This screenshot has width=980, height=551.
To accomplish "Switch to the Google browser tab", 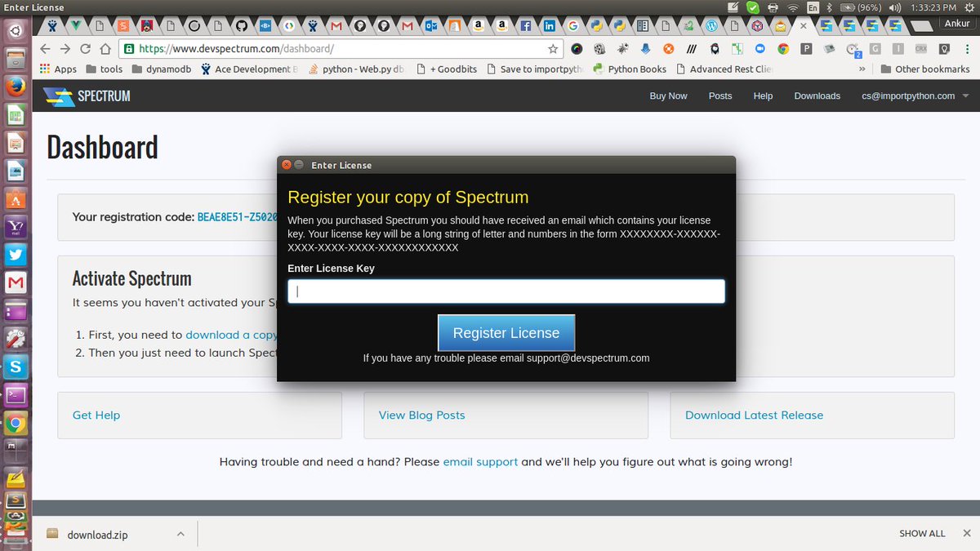I will coord(573,26).
